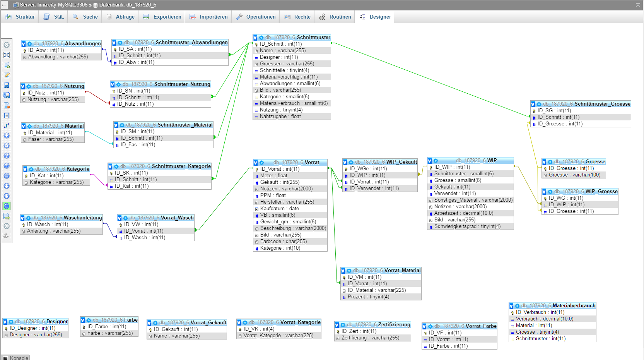Viewport: 644px width, 360px height.
Task: Click the export schema icon in sidebar
Action: coord(7,216)
